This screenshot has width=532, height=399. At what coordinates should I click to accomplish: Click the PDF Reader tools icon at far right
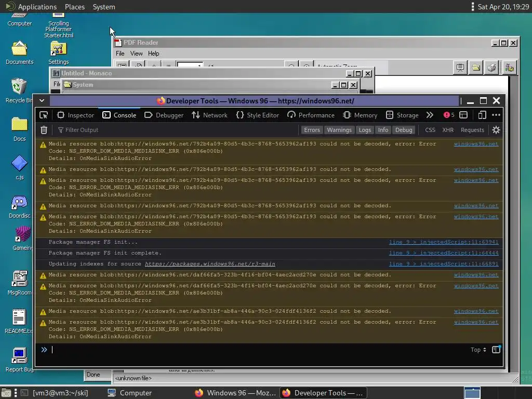coord(509,68)
